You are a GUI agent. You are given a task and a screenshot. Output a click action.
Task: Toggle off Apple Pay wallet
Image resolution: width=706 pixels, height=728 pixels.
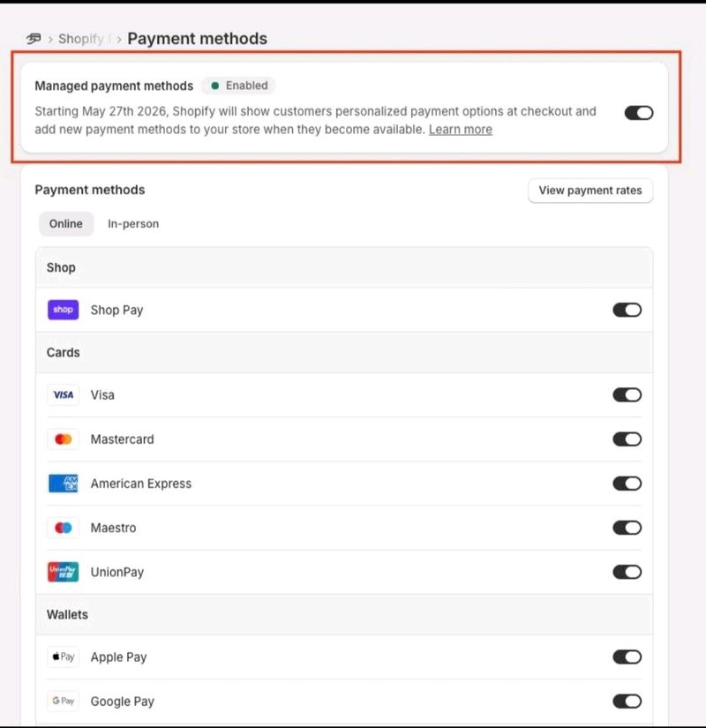(627, 657)
